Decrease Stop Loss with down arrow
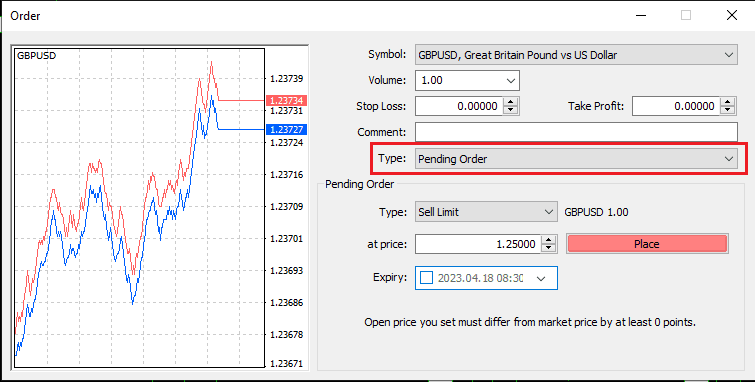 coord(511,110)
